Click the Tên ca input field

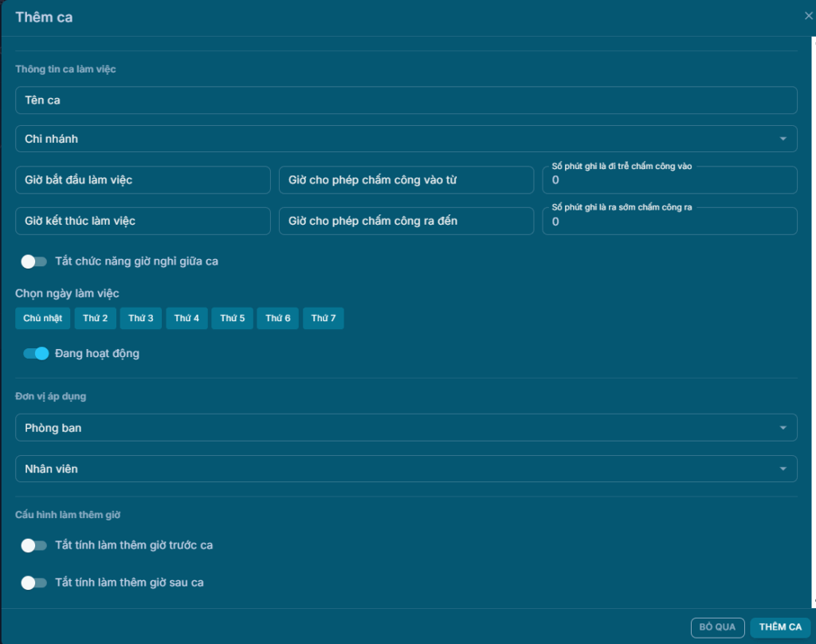pyautogui.click(x=406, y=100)
